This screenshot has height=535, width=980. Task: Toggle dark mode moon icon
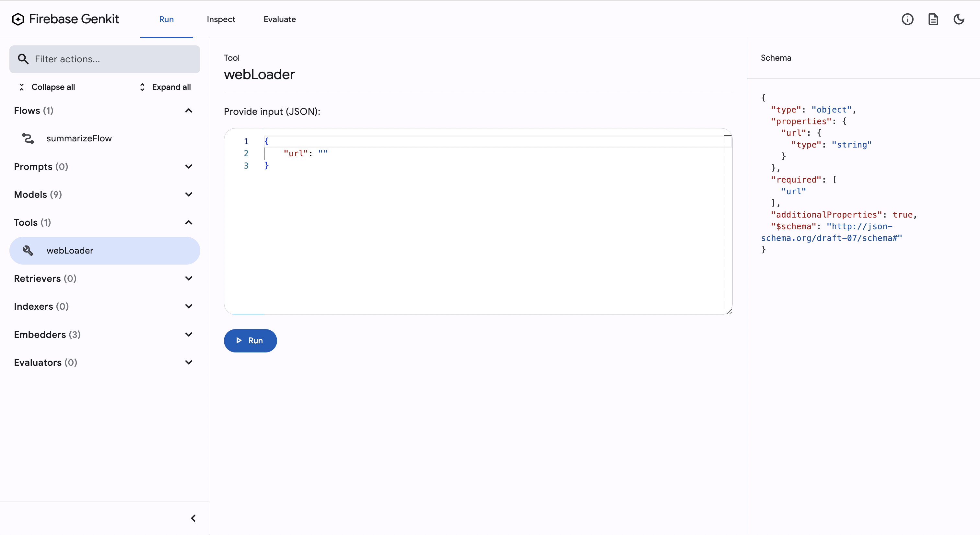click(960, 19)
